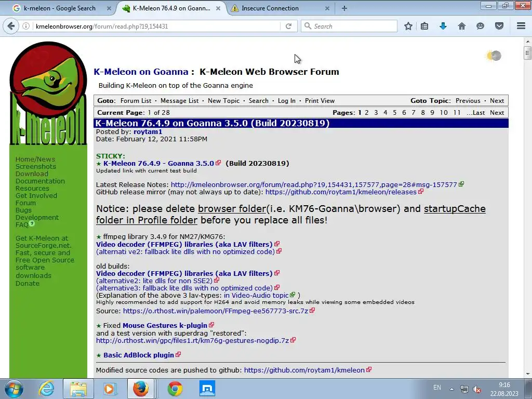
Task: Open FFmpeg-ee567773-src.7z source link
Action: pos(216,311)
